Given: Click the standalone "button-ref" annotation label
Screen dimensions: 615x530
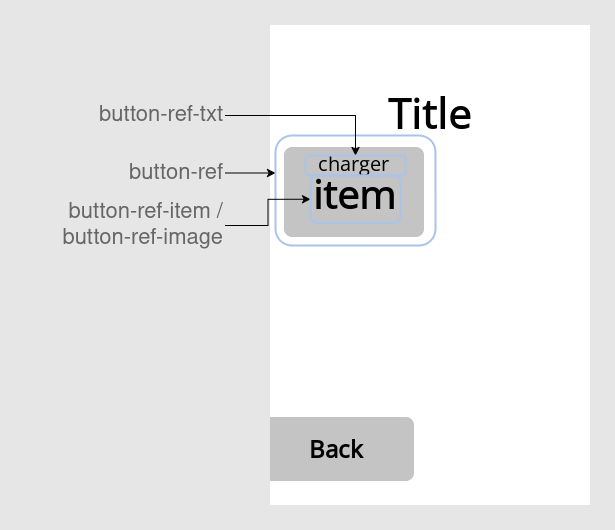Looking at the screenshot, I should point(176,172).
